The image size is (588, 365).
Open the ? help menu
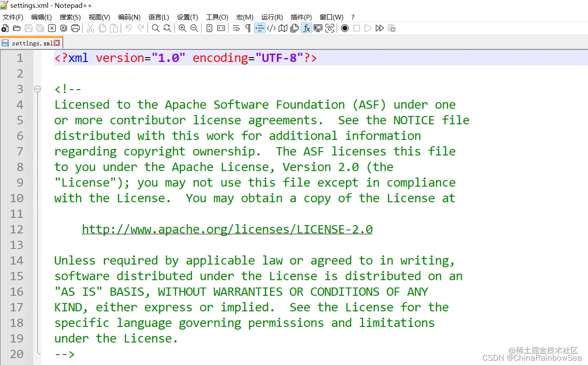pos(353,17)
